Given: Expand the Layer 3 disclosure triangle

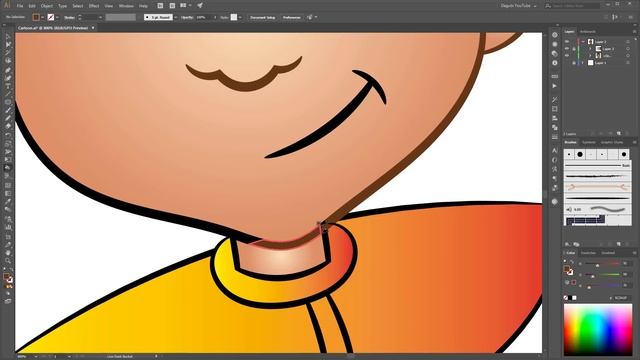Looking at the screenshot, I should click(590, 49).
